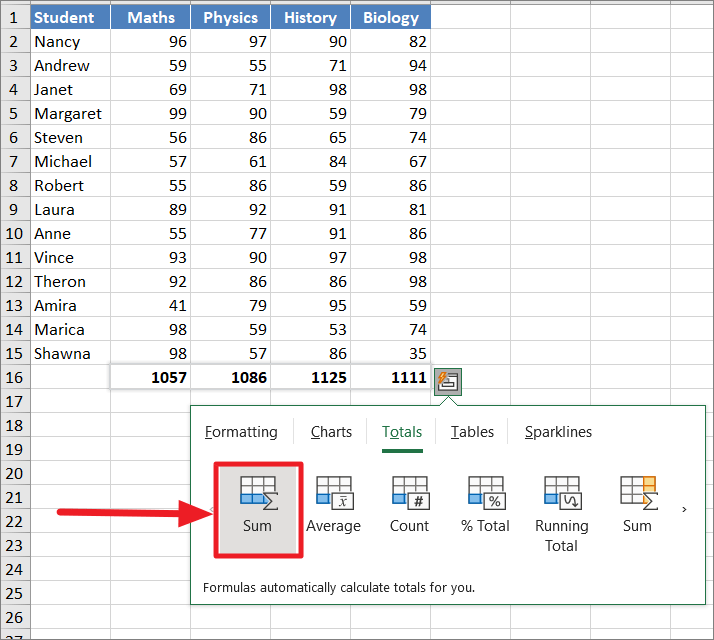Click the cell containing Janet
The width and height of the screenshot is (714, 640).
pyautogui.click(x=71, y=89)
